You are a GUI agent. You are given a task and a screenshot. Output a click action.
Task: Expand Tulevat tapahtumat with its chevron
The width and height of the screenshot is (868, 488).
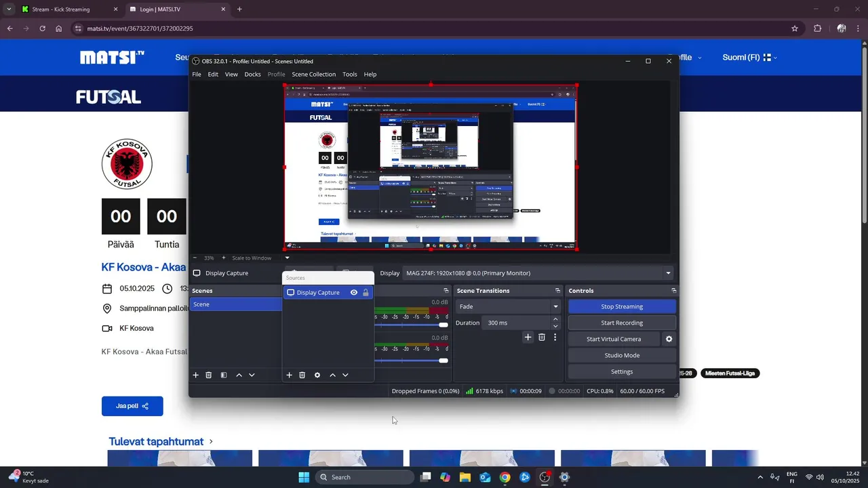tap(211, 442)
